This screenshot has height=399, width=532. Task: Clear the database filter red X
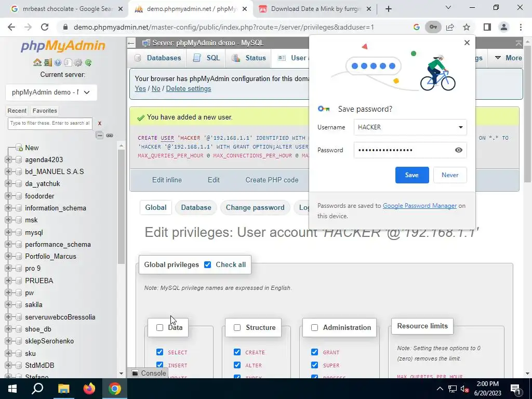tap(99, 124)
